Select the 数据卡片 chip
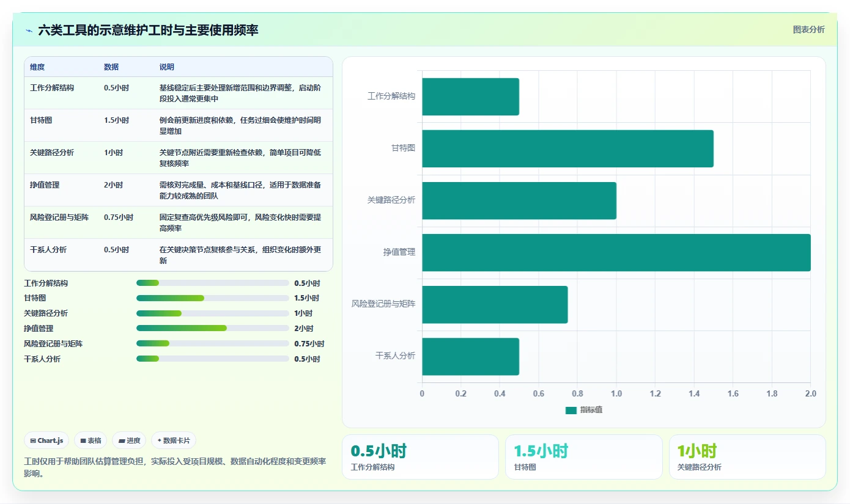Screen dimensions: 850x504 tap(174, 440)
